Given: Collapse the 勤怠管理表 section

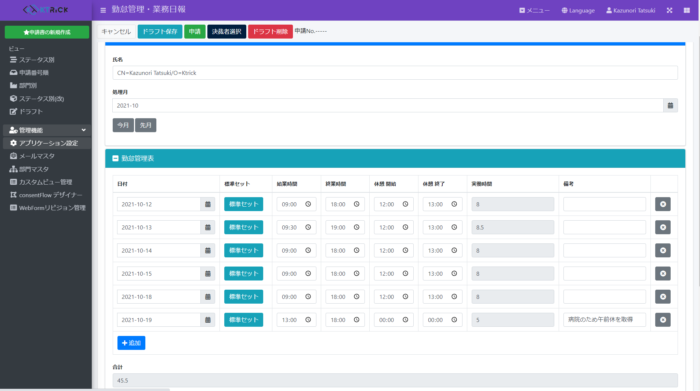Looking at the screenshot, I should (x=115, y=158).
